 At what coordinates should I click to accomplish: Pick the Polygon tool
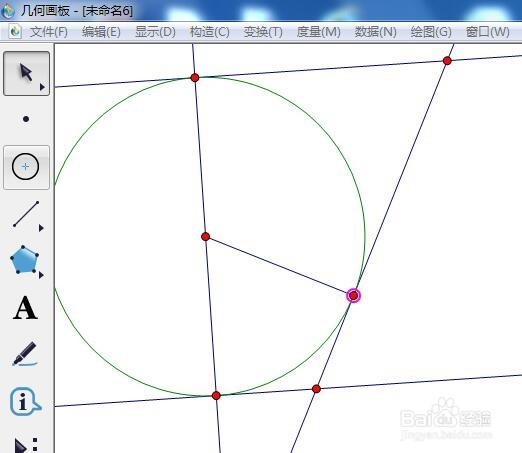pyautogui.click(x=24, y=260)
